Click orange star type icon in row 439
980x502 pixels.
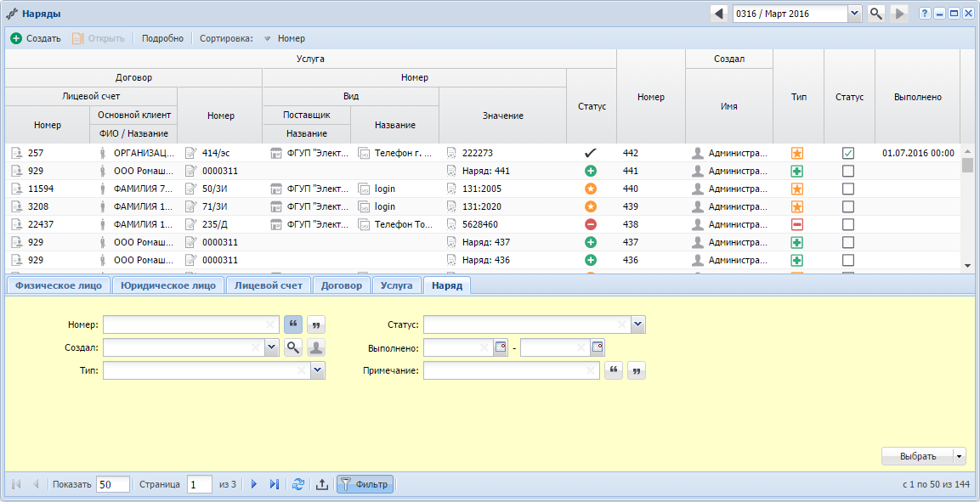pyautogui.click(x=797, y=206)
